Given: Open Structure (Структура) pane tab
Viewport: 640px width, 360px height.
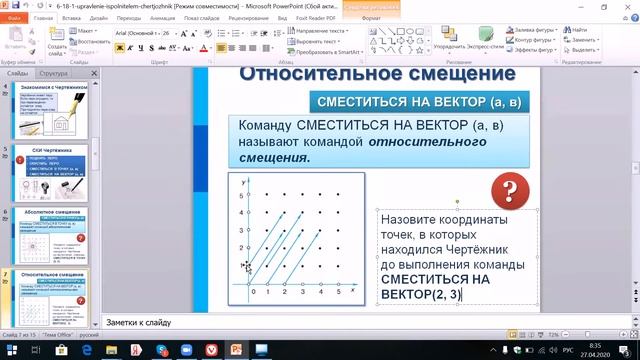Looking at the screenshot, I should click(53, 73).
